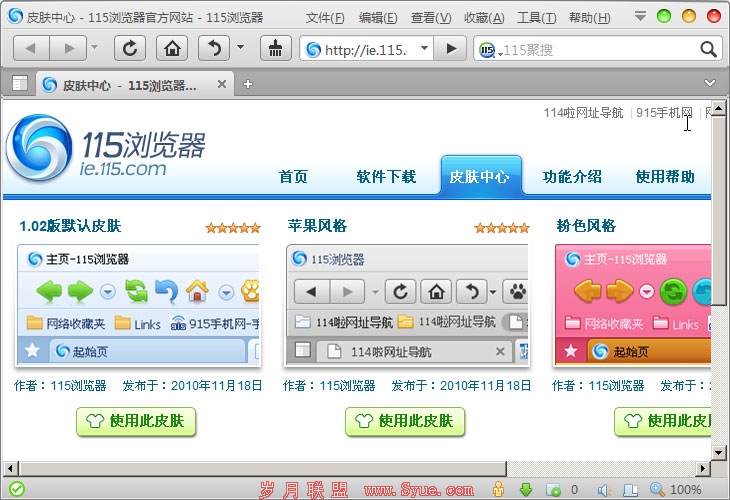Open the 帮助(H) menu
Image resolution: width=730 pixels, height=500 pixels.
590,18
